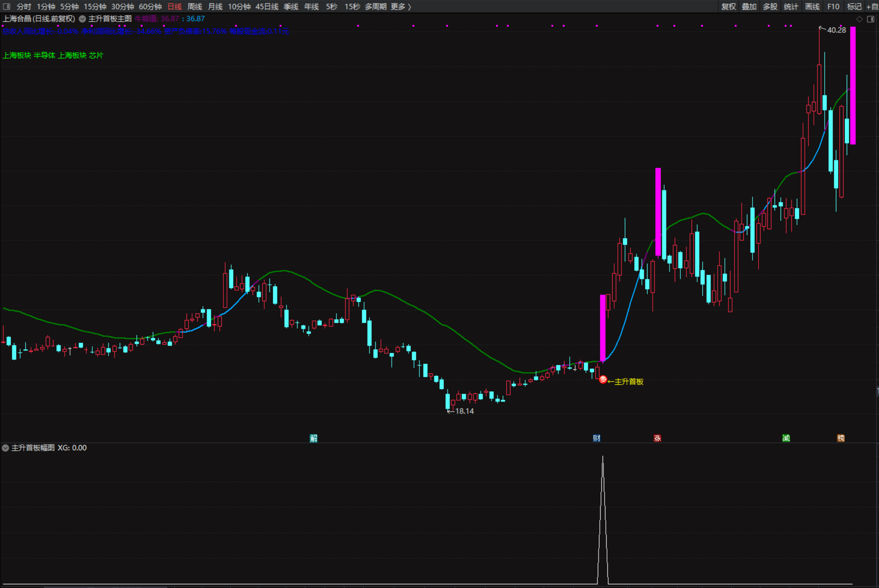Select the 15分钟 period tab
Viewport: 879px width, 588px height.
coord(95,7)
